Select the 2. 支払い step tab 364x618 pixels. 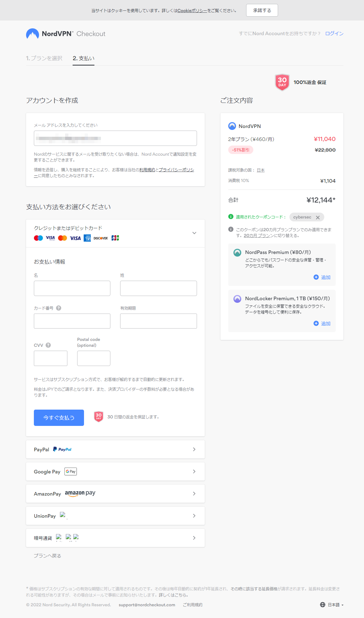(83, 58)
